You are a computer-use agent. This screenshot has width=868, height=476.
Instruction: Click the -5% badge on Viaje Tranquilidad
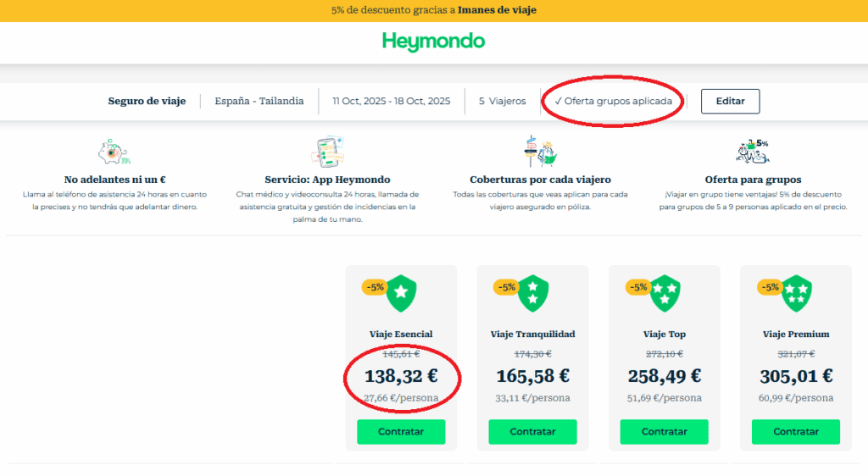(506, 287)
